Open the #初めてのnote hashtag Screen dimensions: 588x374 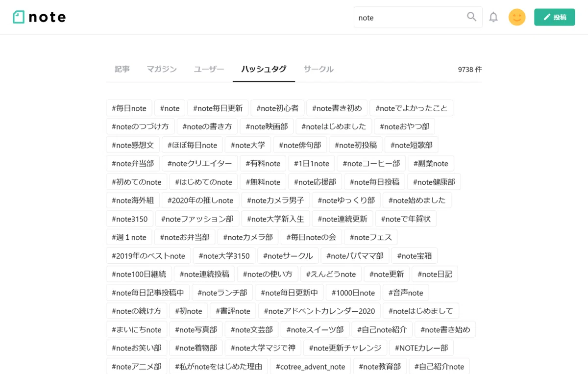(x=137, y=182)
